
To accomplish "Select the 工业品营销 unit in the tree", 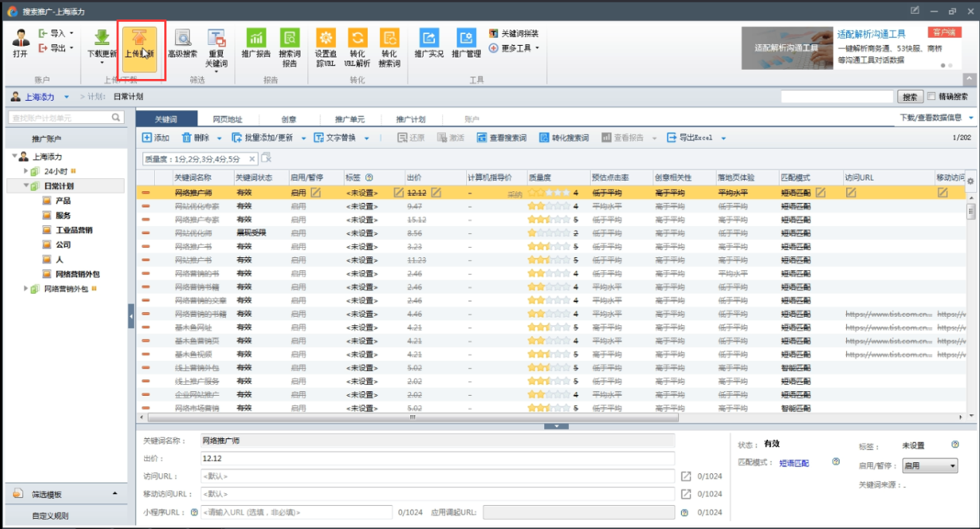I will pos(74,230).
